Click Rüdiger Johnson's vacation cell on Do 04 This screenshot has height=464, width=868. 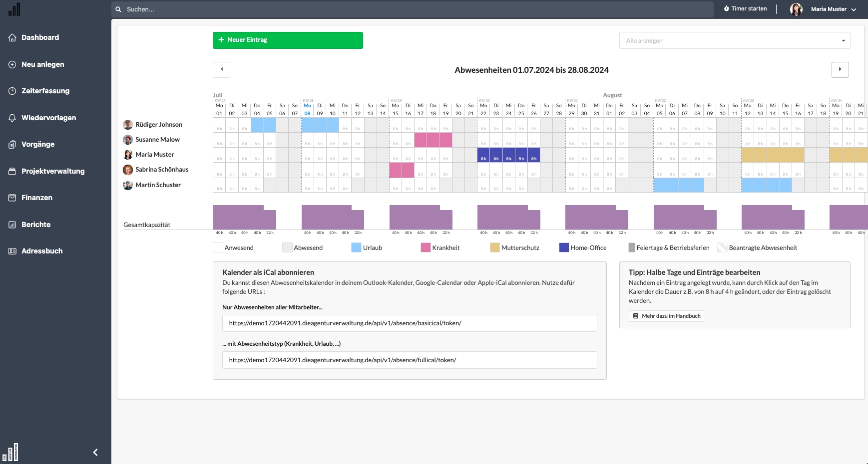click(257, 125)
